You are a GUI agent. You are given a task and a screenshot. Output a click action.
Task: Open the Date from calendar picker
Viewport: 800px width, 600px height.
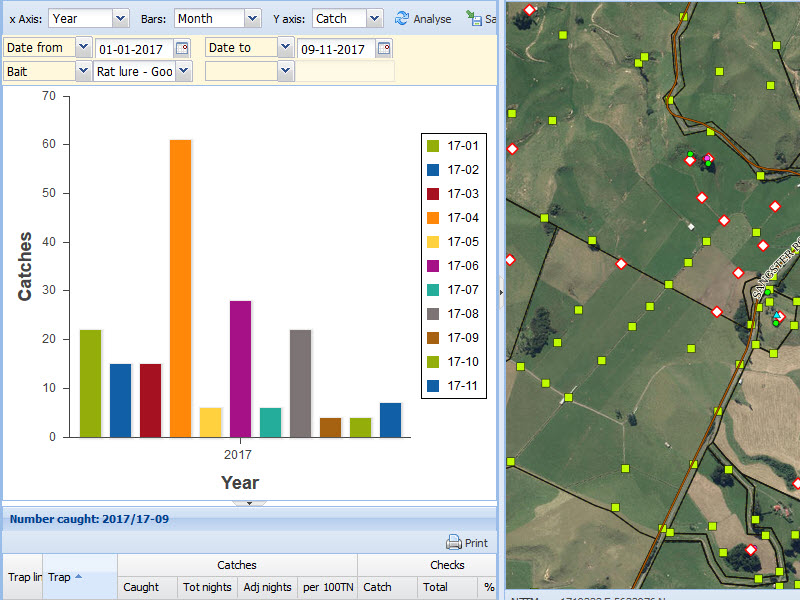tap(182, 48)
